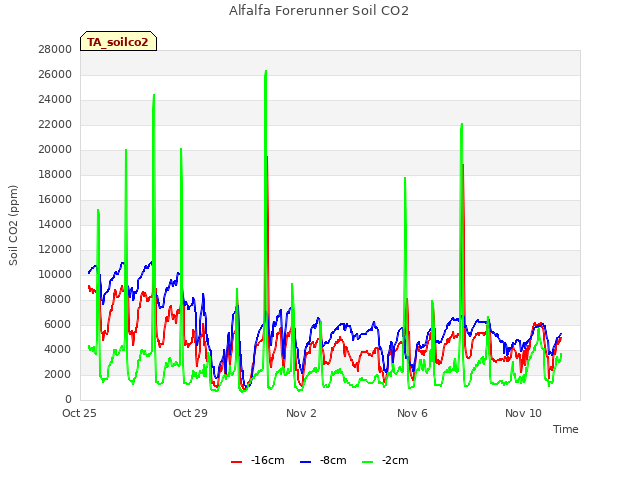Click the 22000 y-axis tick label
Screen dimensions: 640x480
[x=55, y=124]
